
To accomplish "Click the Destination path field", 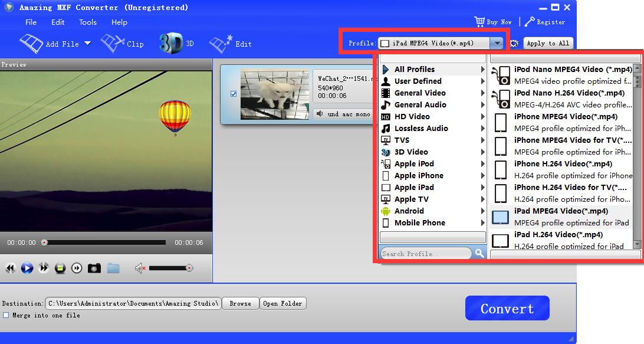I will (x=133, y=303).
